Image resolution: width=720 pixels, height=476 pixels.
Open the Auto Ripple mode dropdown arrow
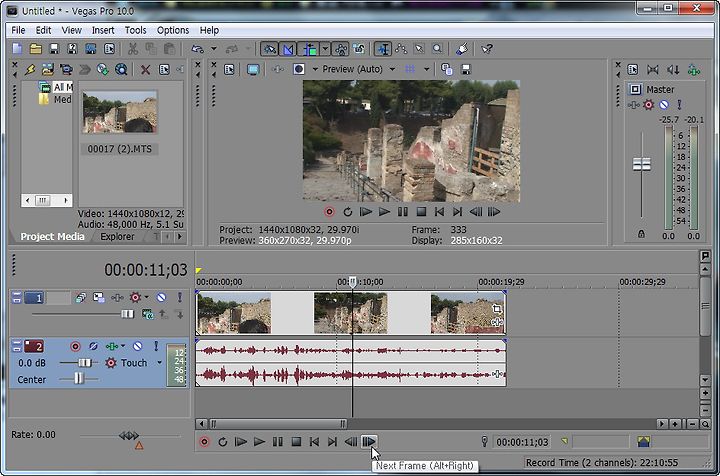click(x=325, y=49)
